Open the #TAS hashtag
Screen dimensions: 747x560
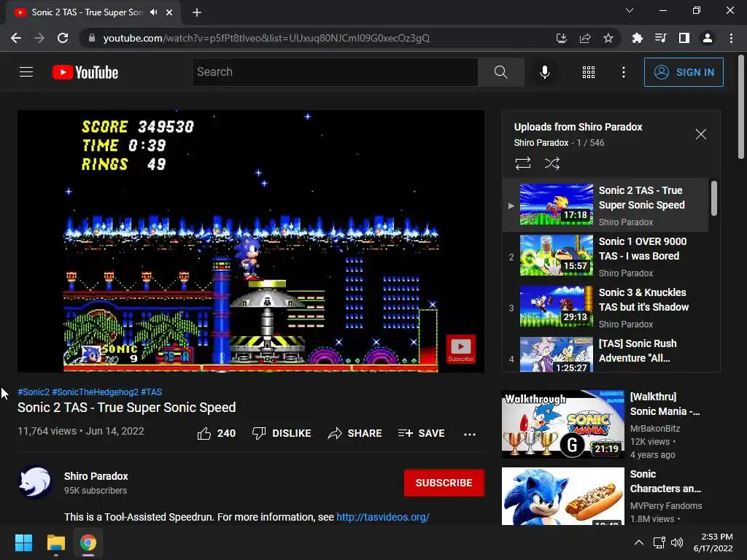coord(152,392)
